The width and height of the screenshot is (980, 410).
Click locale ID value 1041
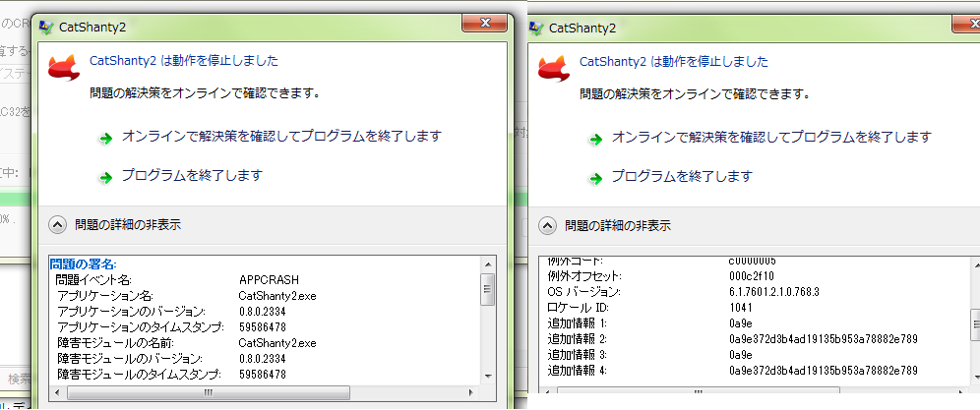(740, 308)
